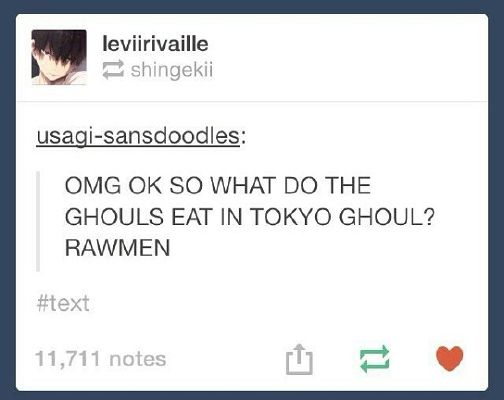This screenshot has width=504, height=400.
Task: Click the gray blockquote bar beside the quote
Action: [38, 221]
